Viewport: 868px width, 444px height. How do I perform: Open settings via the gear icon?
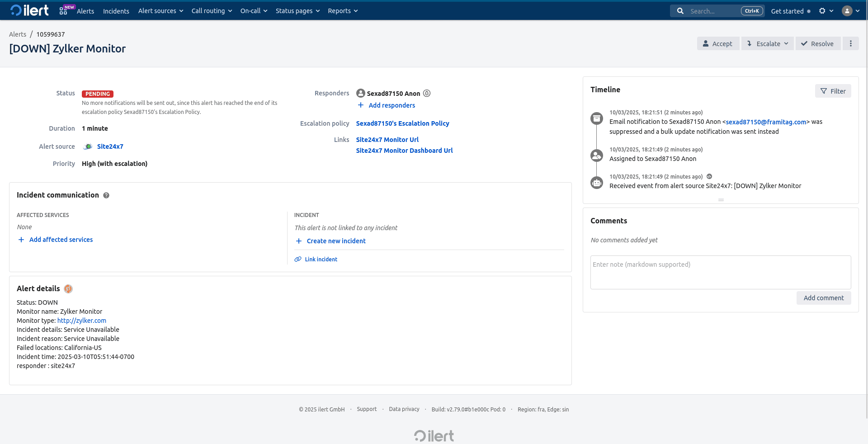[821, 10]
